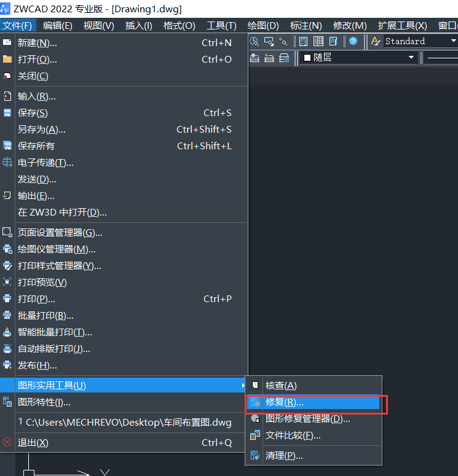Click the Open folder icon
Image resolution: width=458 pixels, height=476 pixels.
point(7,59)
